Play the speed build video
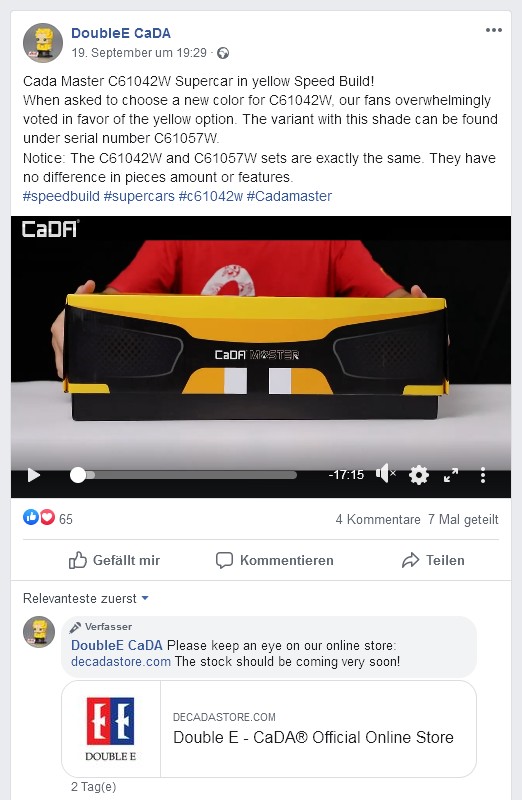Image resolution: width=522 pixels, height=800 pixels. [x=34, y=475]
